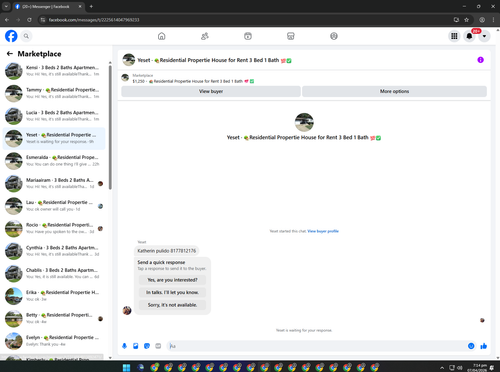Viewport: 500px width, 372px height.
Task: Click taskbar clock showing 7:34 pm
Action: tap(477, 368)
